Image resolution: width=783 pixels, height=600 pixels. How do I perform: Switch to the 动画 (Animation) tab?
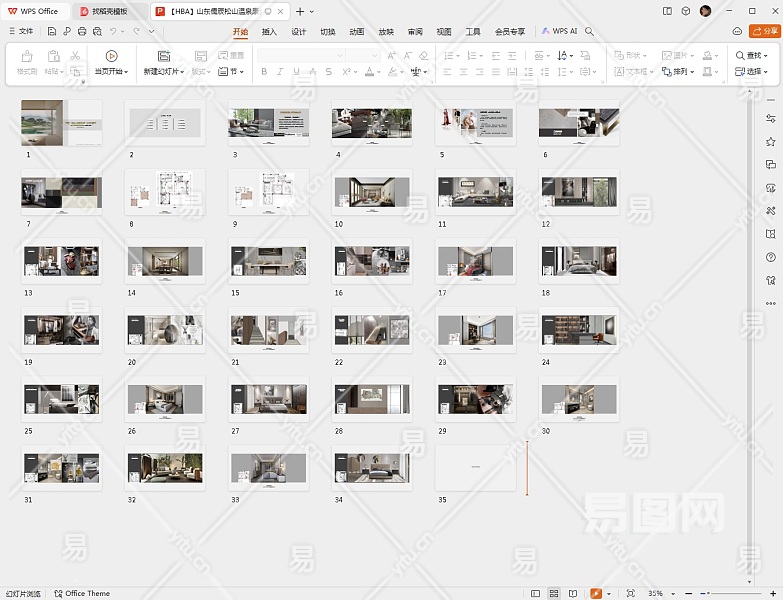point(357,31)
